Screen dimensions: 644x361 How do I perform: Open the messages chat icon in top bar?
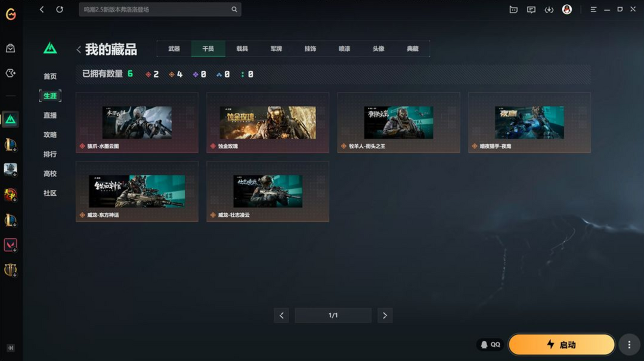531,10
